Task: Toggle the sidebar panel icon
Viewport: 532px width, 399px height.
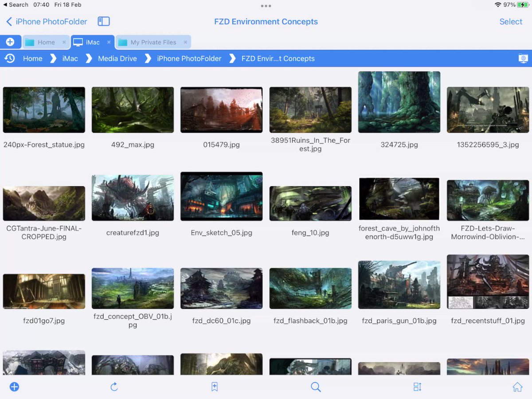Action: [104, 21]
